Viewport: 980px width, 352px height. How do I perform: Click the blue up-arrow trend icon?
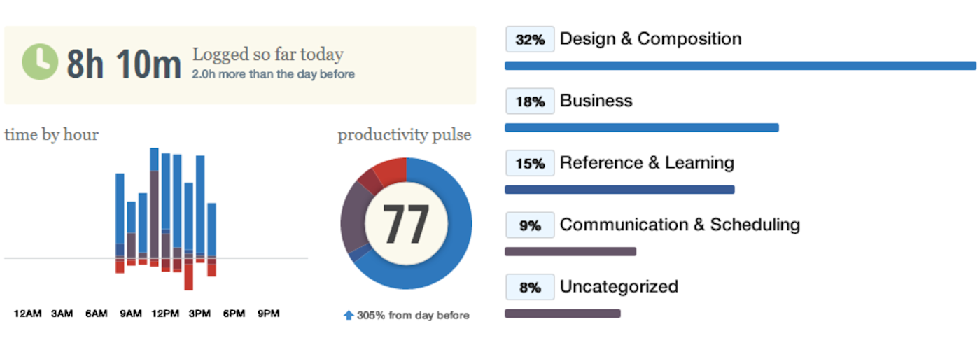point(349,316)
